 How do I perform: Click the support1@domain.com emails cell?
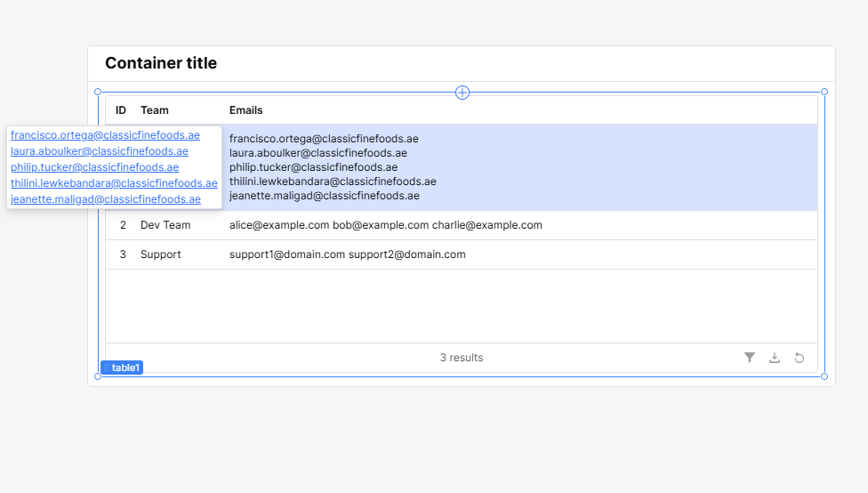pos(348,255)
